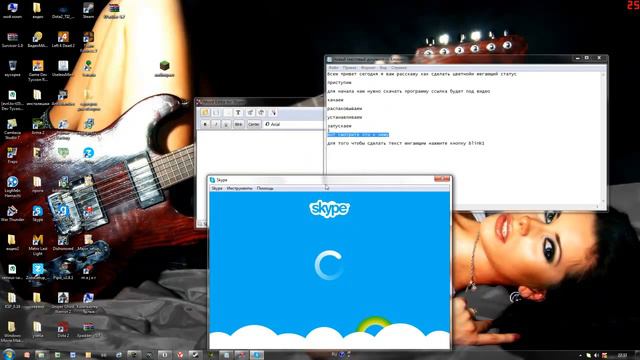
Task: Open the Dota 2 desktop shortcut
Action: coord(63,329)
